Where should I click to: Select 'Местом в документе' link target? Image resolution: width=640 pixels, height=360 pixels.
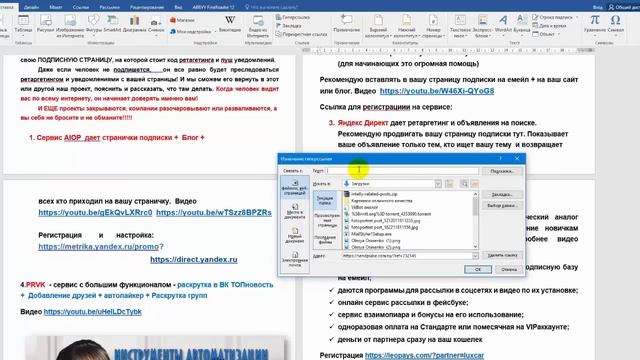coord(295,211)
